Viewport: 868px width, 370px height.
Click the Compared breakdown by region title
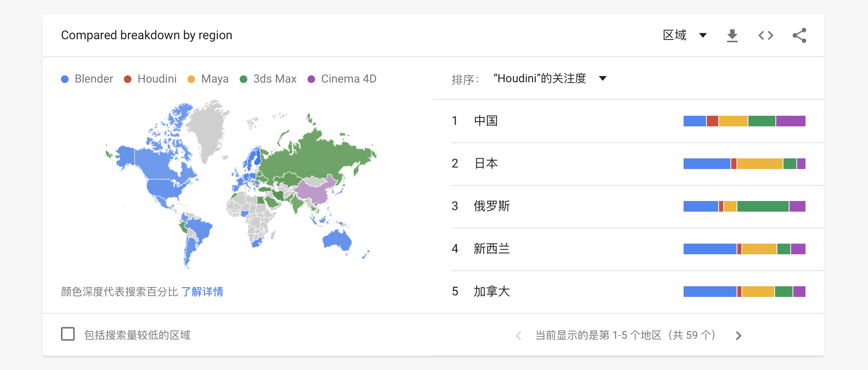(x=147, y=35)
